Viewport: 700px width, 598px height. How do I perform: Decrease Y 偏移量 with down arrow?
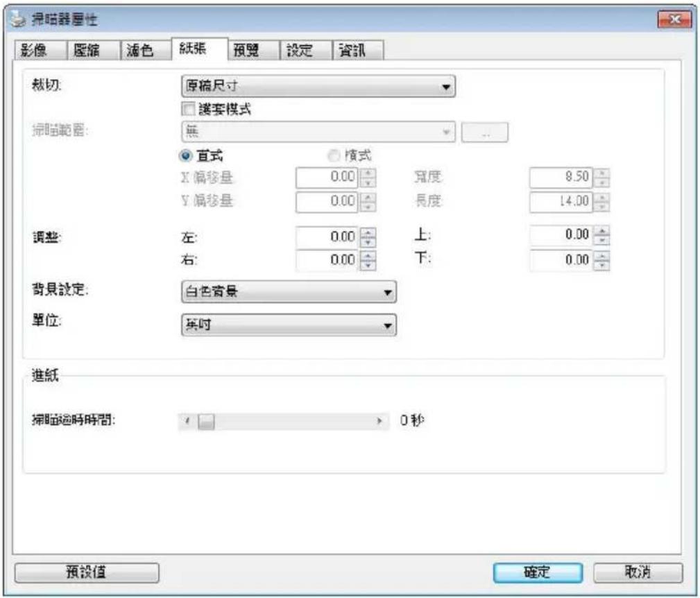tap(368, 207)
